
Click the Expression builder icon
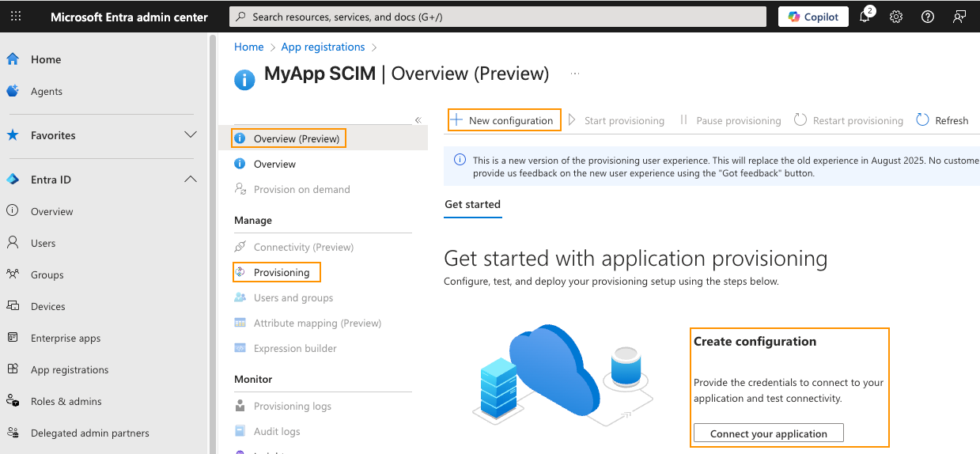(240, 348)
